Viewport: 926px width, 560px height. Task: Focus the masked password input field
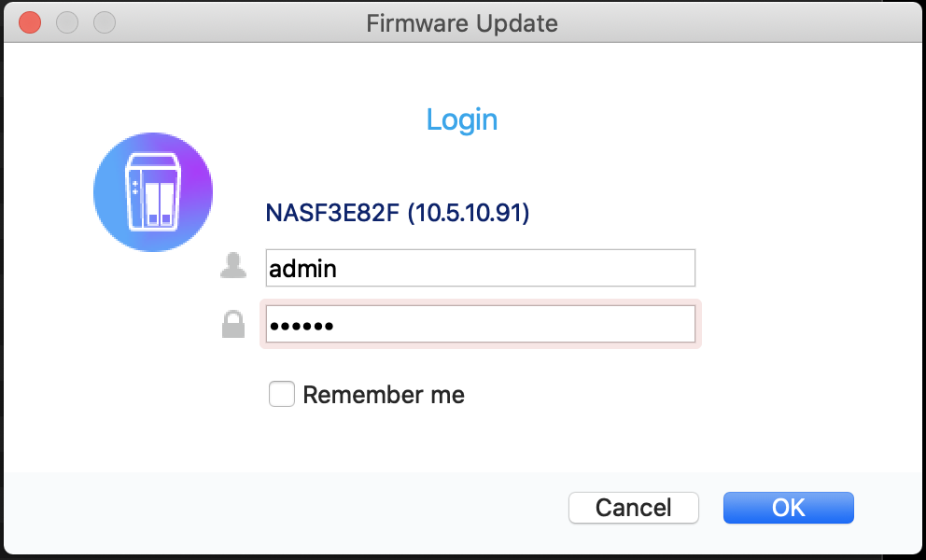click(x=480, y=324)
